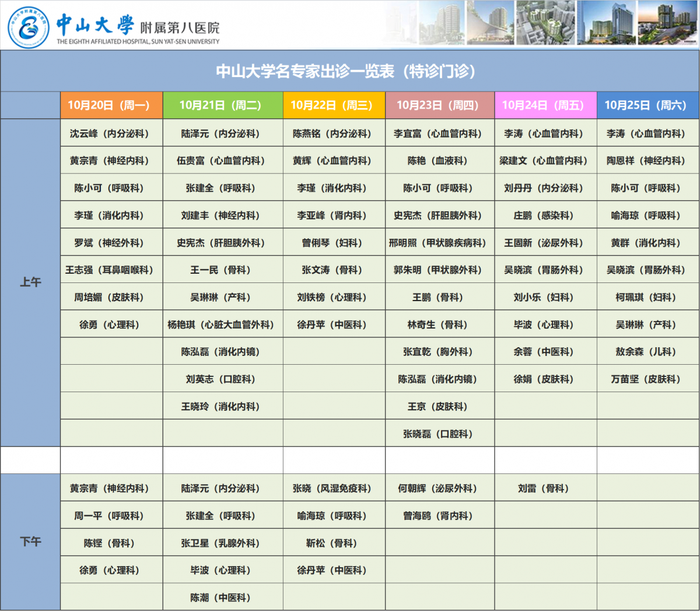Choose 张卫星（乳腺外科） in Tuesday afternoon
Viewport: 700px width, 611px height.
coord(223,543)
